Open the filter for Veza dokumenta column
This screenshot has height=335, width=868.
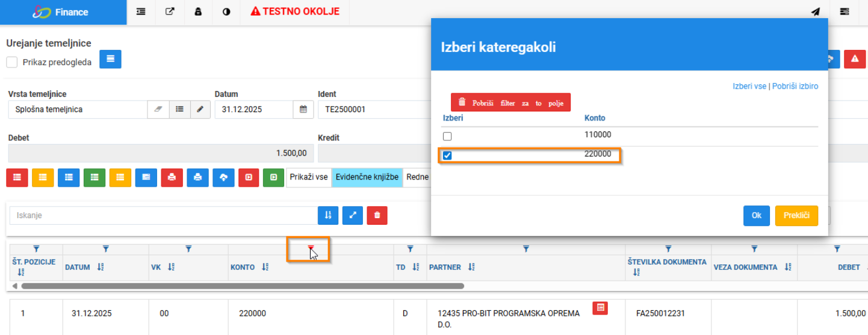point(754,248)
